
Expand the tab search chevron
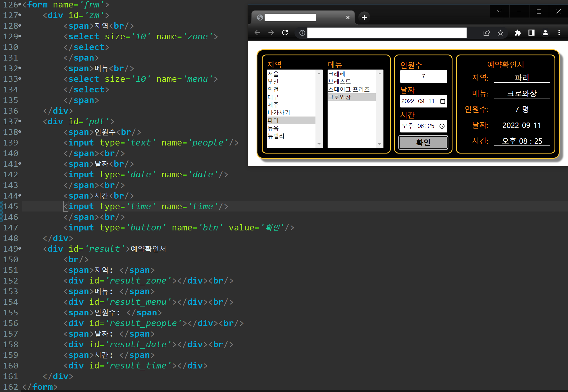[499, 11]
